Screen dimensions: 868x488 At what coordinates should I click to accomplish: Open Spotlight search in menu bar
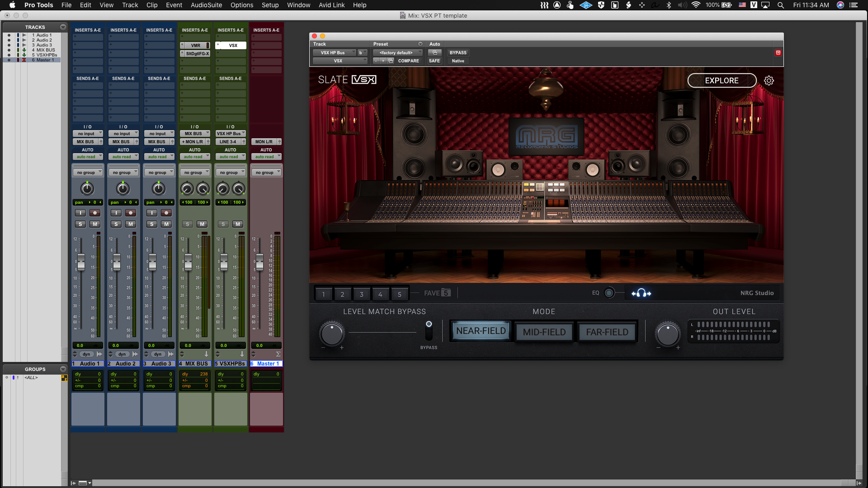[781, 5]
